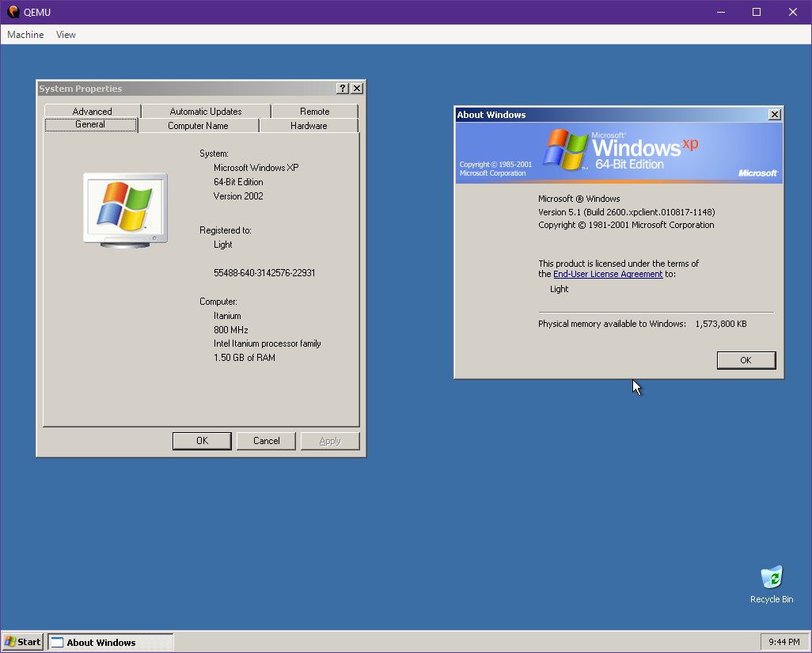Click the '1,573,800 KB' memory value
812x653 pixels.
point(721,324)
